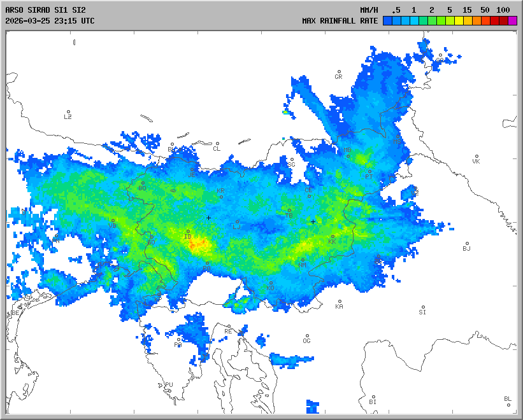Select the BI city marker

click(x=373, y=397)
